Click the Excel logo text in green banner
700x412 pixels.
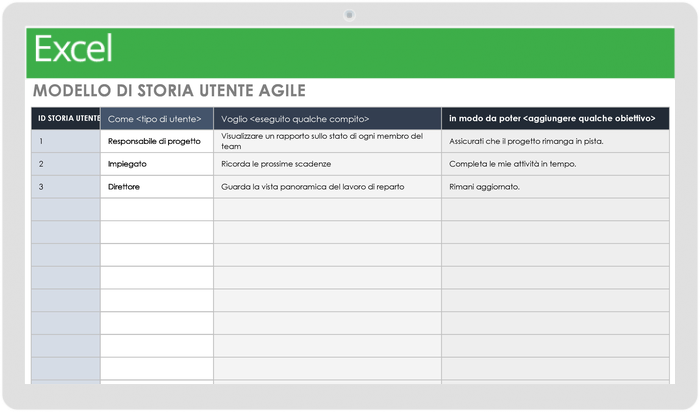pos(73,49)
